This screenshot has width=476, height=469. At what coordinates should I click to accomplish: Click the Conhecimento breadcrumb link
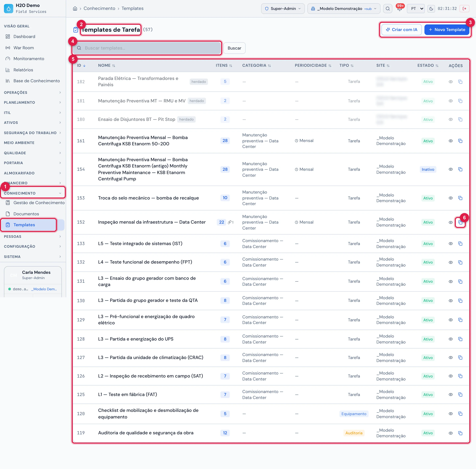point(99,8)
